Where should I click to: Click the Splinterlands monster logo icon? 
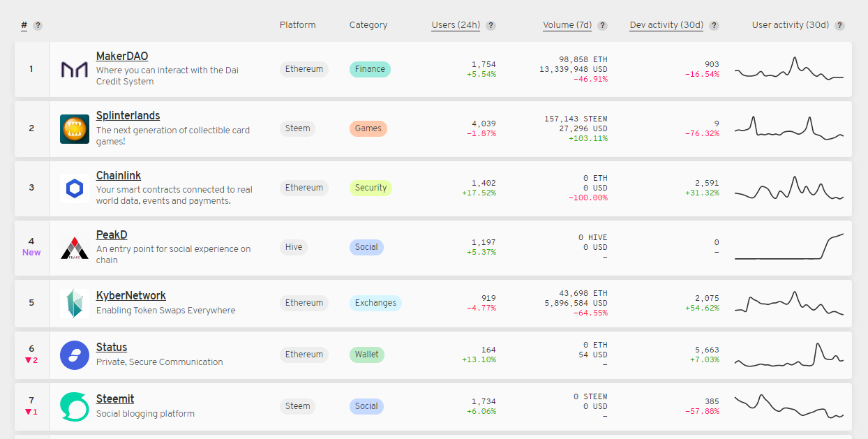(75, 128)
